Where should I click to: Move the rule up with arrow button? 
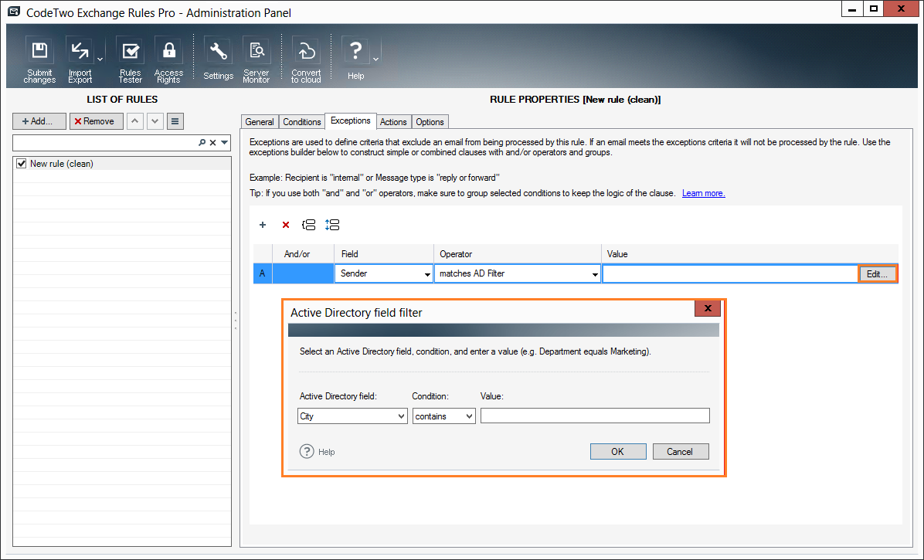135,121
